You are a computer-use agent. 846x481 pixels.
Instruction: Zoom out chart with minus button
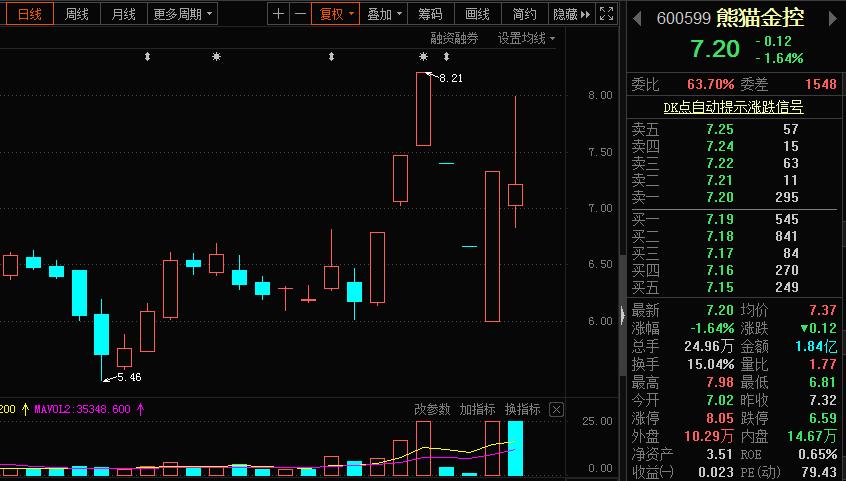pos(301,14)
